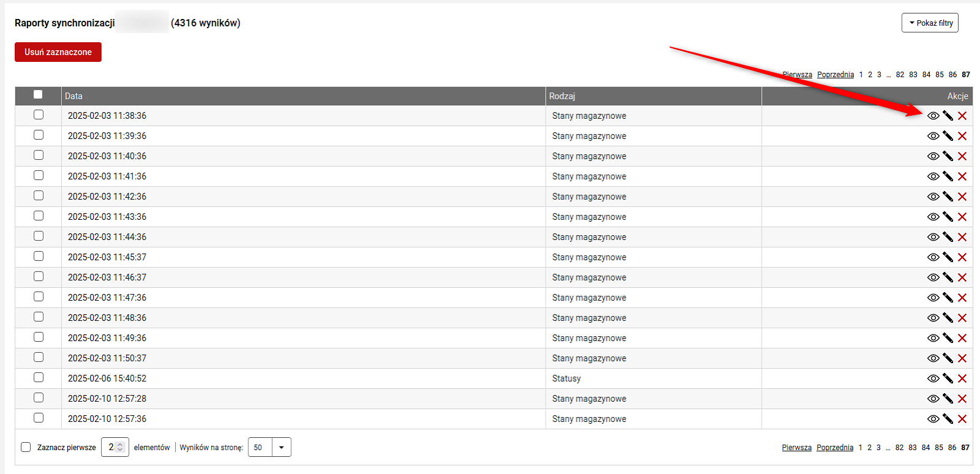Edit the 2025-02-10 12:57:28 report

coord(948,399)
